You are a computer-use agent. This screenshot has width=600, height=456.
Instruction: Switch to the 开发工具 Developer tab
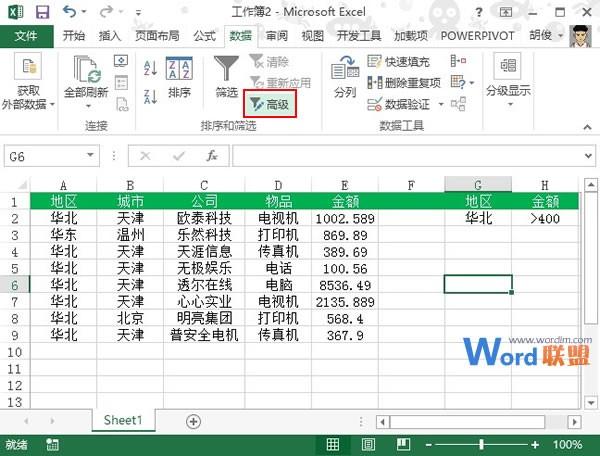click(359, 36)
